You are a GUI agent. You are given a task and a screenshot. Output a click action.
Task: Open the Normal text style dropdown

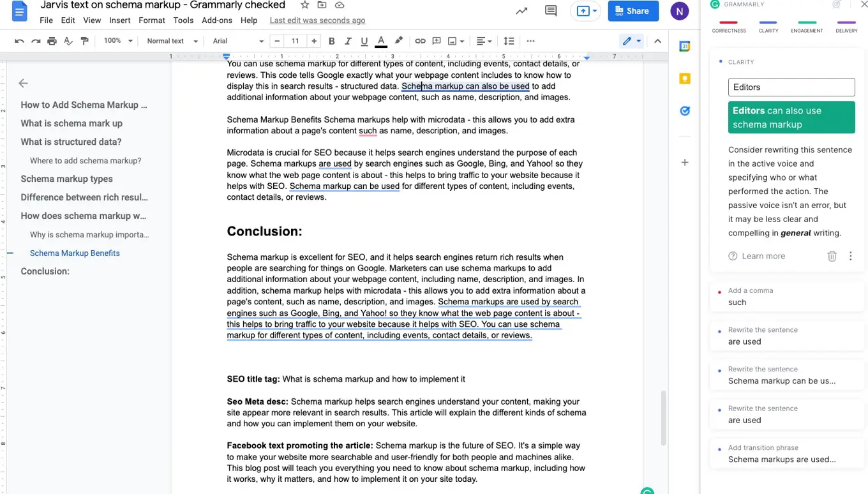171,41
